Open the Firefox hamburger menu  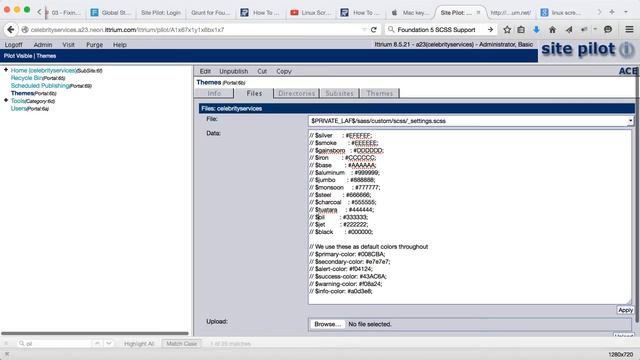(x=629, y=29)
